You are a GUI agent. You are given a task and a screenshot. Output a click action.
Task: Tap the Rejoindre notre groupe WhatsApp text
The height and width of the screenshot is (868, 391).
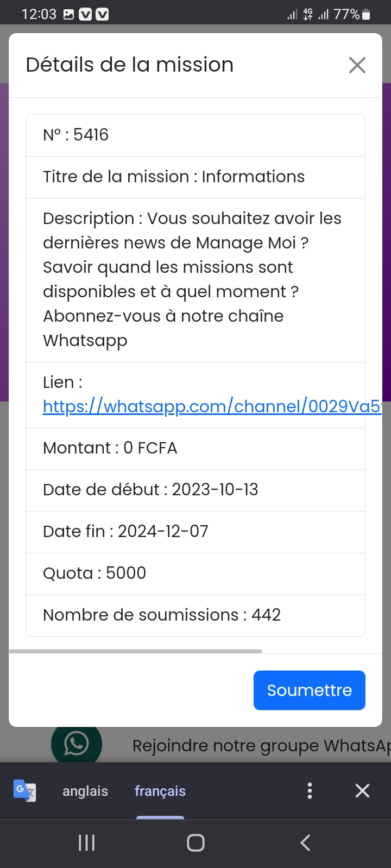261,746
